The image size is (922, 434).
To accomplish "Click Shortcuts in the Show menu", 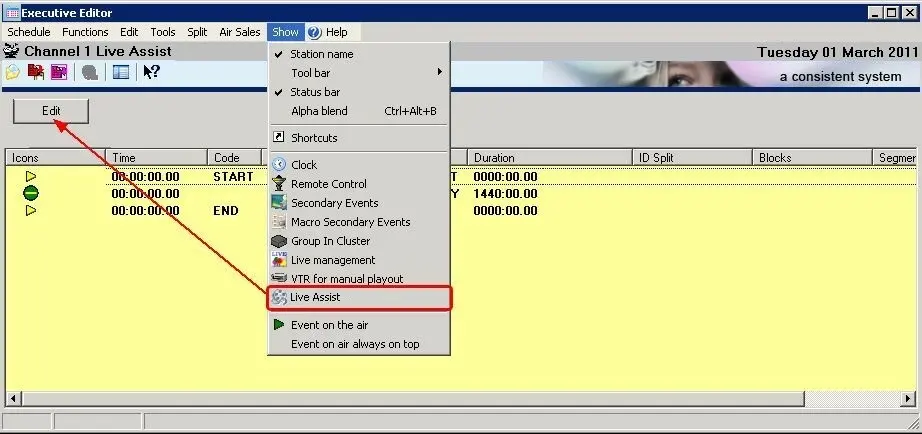I will tap(314, 138).
